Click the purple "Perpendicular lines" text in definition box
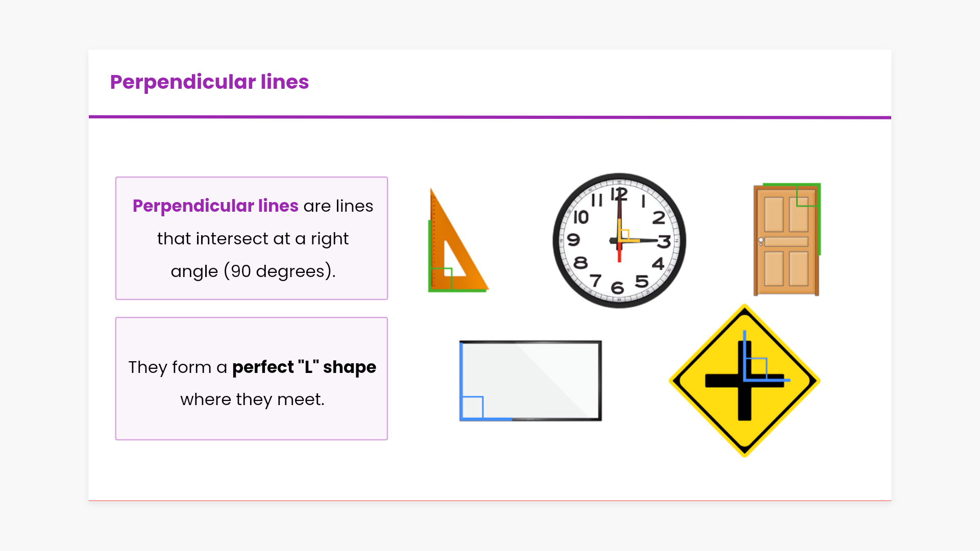The width and height of the screenshot is (980, 551). pyautogui.click(x=215, y=206)
